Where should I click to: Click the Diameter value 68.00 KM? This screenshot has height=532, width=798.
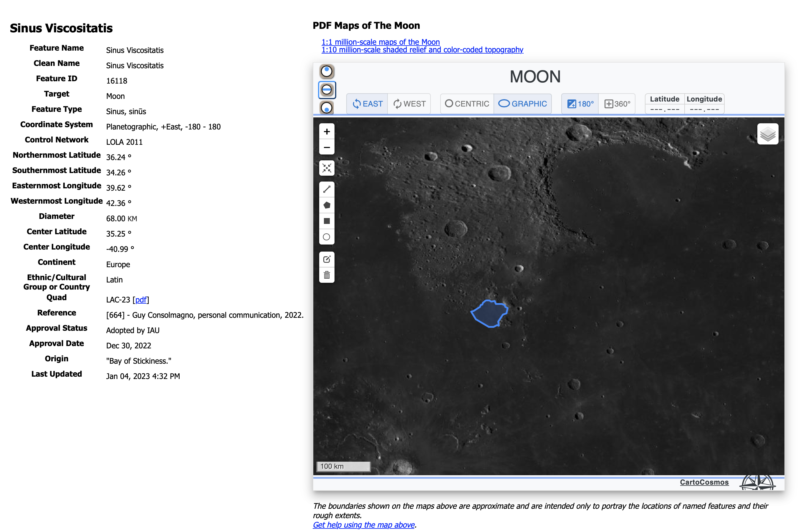[x=122, y=219]
